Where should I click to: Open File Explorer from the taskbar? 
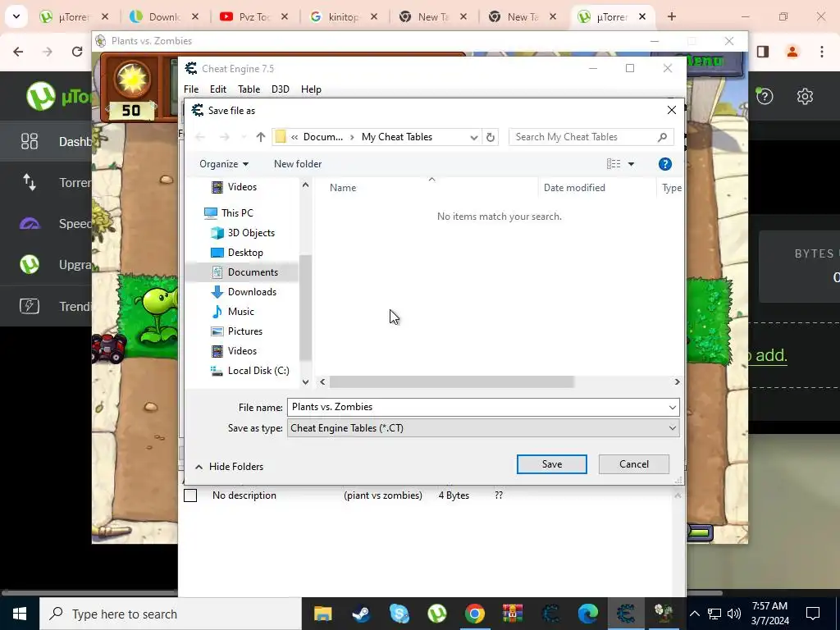(x=323, y=614)
